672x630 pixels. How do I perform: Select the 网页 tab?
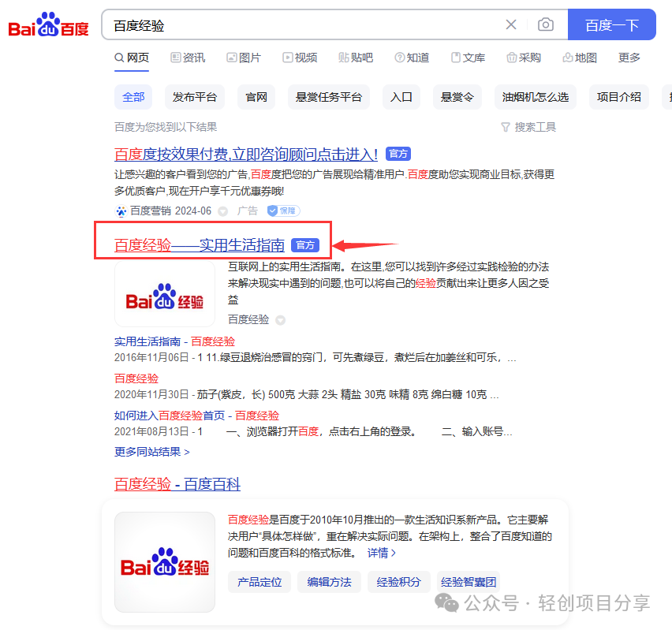pos(132,58)
